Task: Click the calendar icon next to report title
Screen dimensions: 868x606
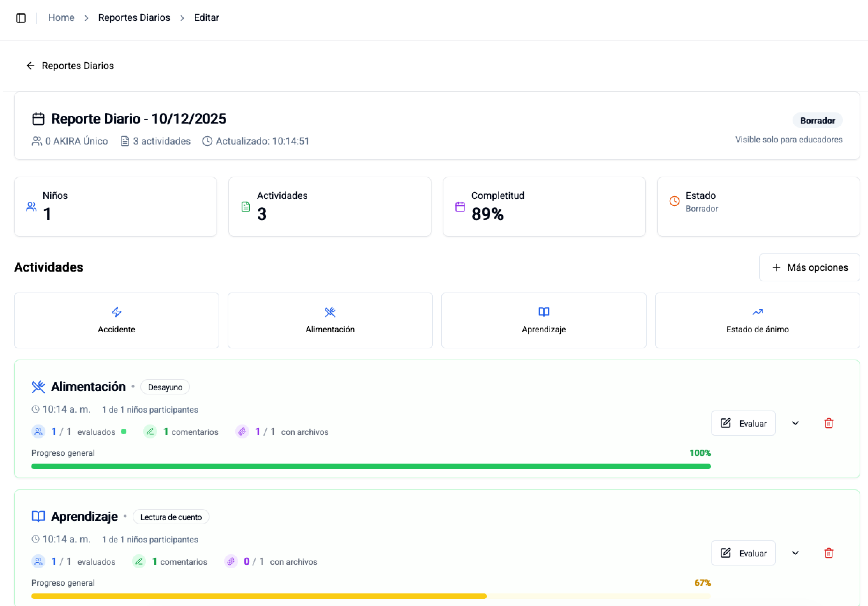Action: [x=38, y=119]
